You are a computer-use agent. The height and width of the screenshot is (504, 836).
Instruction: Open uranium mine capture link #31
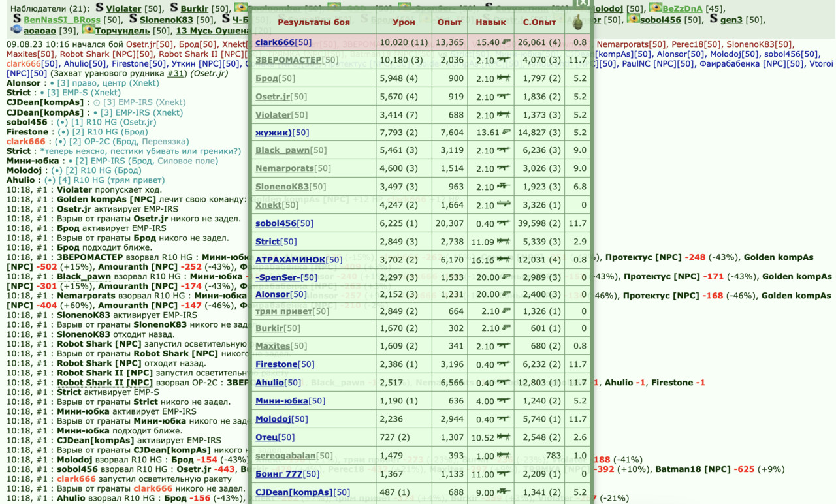176,74
